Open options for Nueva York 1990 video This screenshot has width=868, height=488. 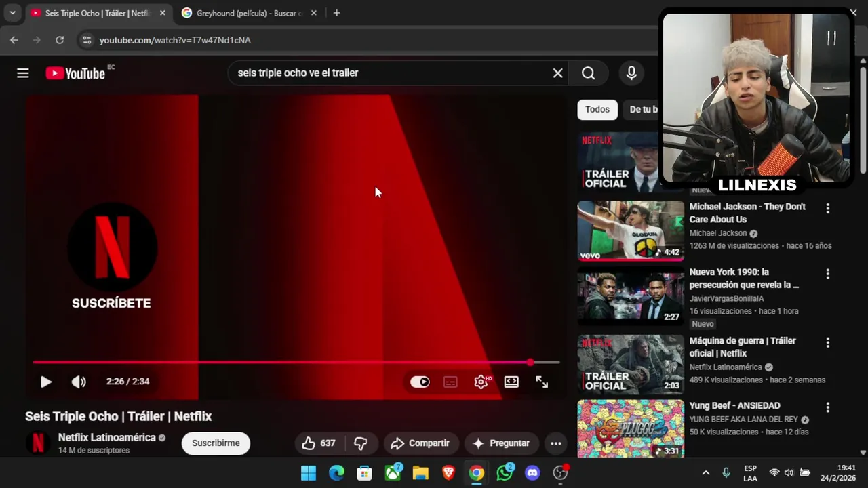point(827,274)
